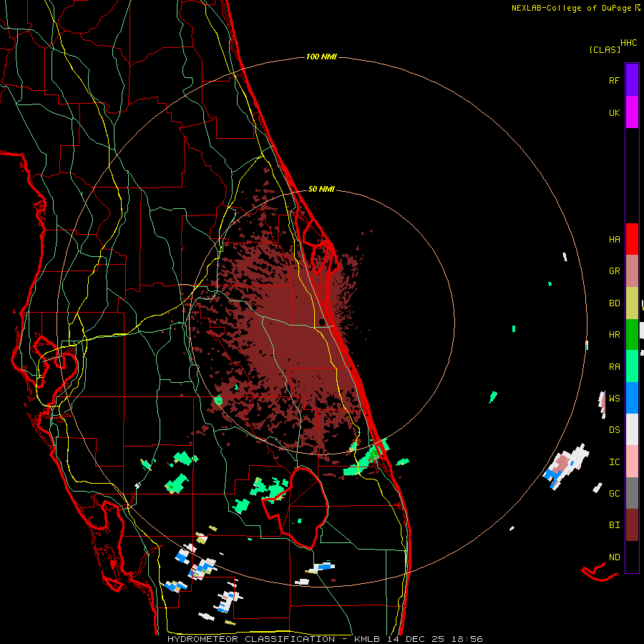Click the 'GC' legend label
This screenshot has height=644, width=644.
click(x=615, y=494)
